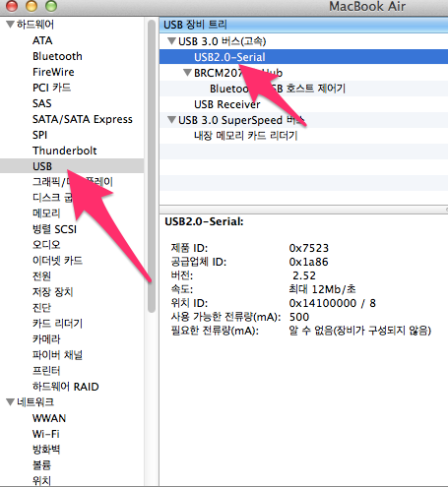Select Bluetooth in the sidebar
448x487 pixels.
click(57, 56)
